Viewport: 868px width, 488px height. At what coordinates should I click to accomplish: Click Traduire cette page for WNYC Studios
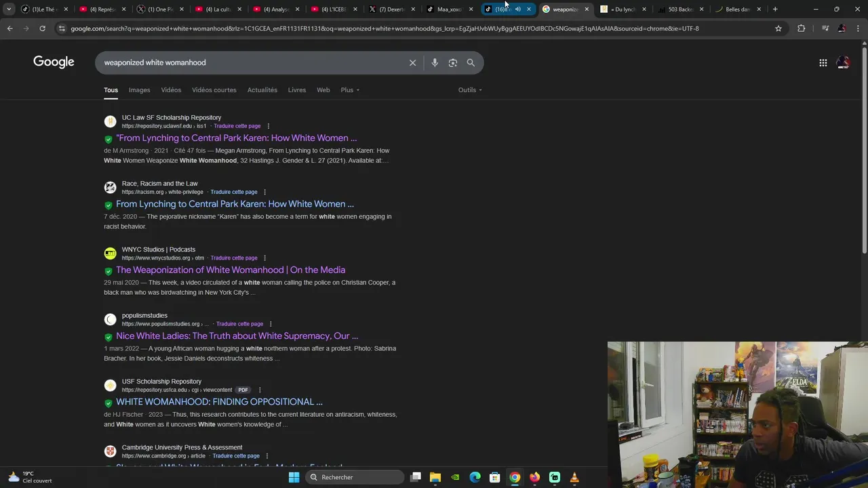point(234,258)
